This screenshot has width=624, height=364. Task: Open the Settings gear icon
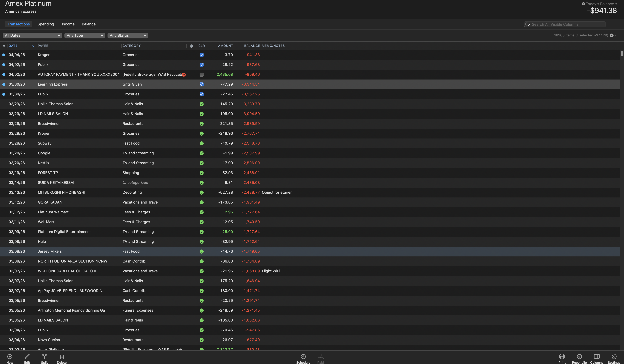pos(614,356)
